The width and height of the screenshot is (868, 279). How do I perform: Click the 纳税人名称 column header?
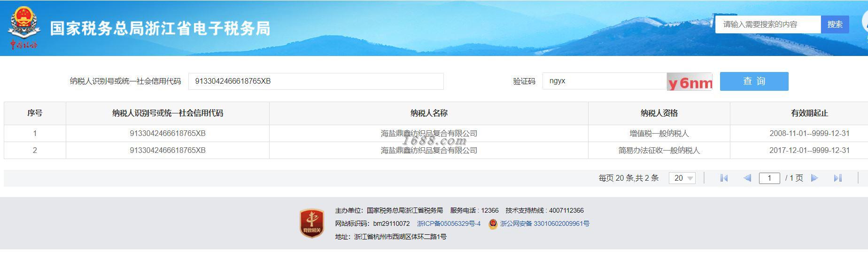coord(429,113)
